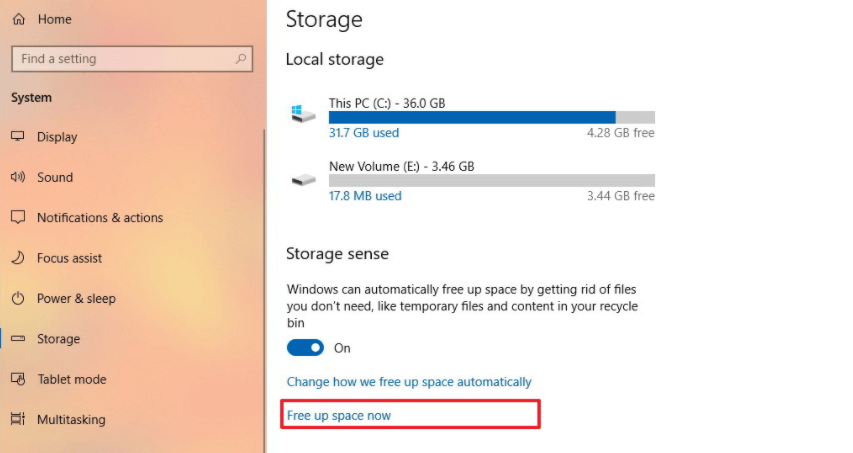Click the Find a setting field
Screen dimensions: 853x453
tap(132, 59)
